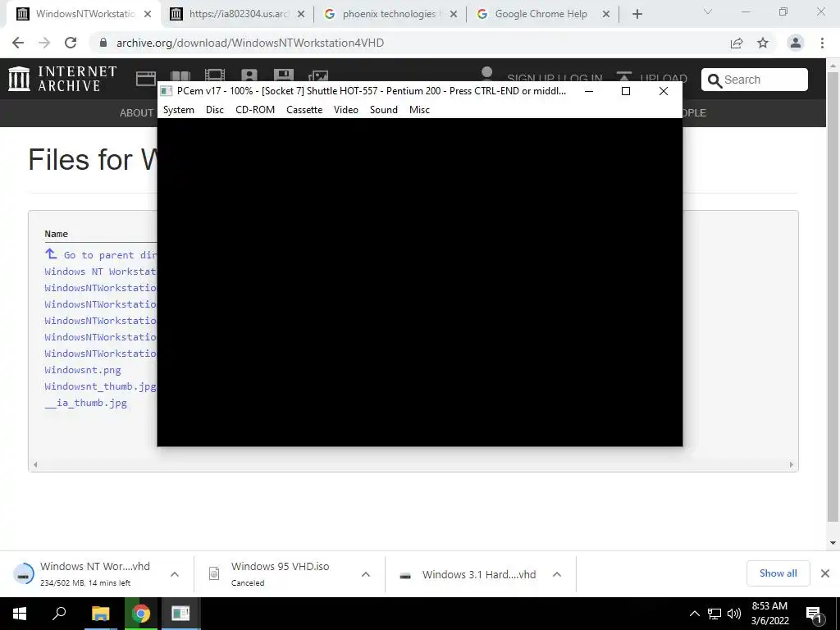This screenshot has width=840, height=630.
Task: Open the Windowsnt_thumb.jpg file link
Action: click(100, 386)
